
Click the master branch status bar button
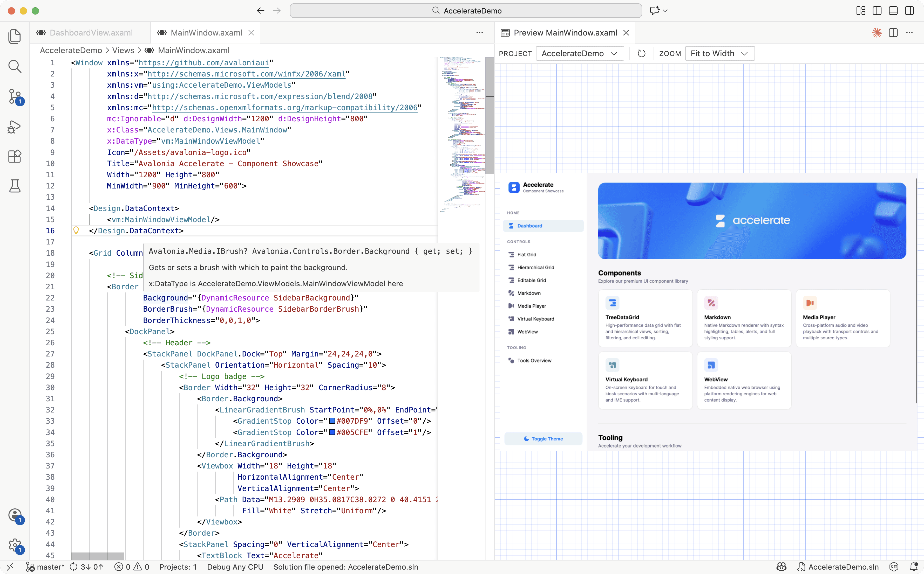tap(46, 567)
